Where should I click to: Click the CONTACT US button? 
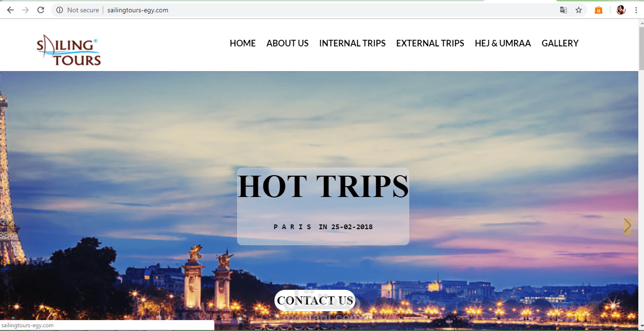(315, 300)
